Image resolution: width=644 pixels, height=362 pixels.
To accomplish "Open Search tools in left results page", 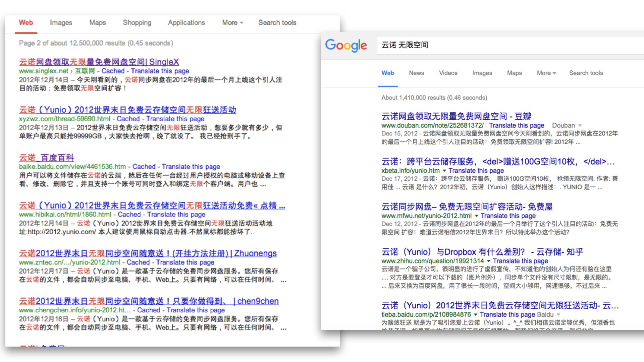I will click(277, 22).
